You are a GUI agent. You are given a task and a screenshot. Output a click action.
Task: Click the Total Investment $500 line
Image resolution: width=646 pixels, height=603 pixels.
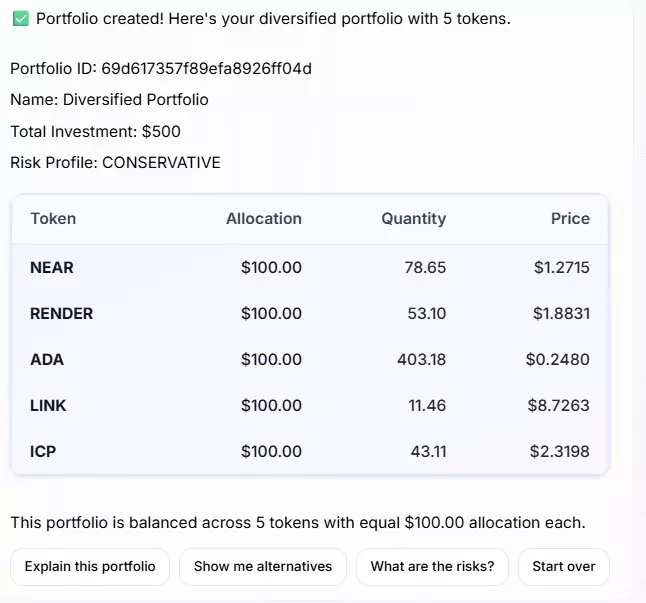tap(96, 132)
